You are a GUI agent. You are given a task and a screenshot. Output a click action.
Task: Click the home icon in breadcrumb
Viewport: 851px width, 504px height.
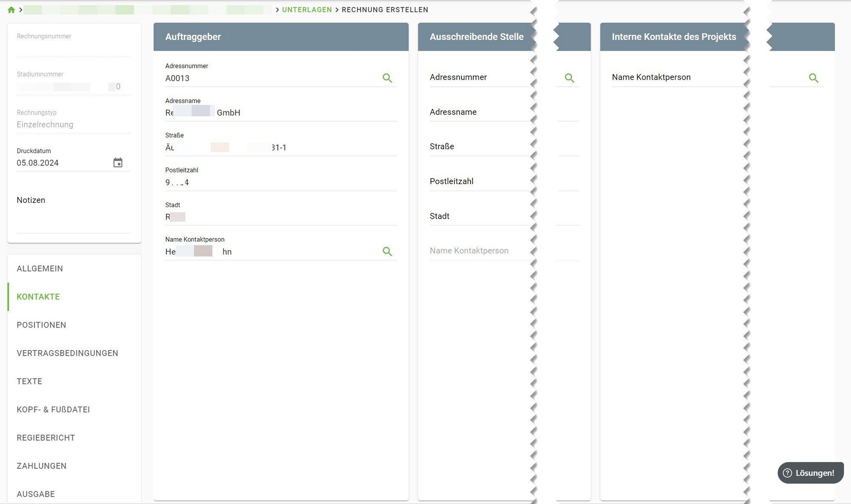[11, 10]
